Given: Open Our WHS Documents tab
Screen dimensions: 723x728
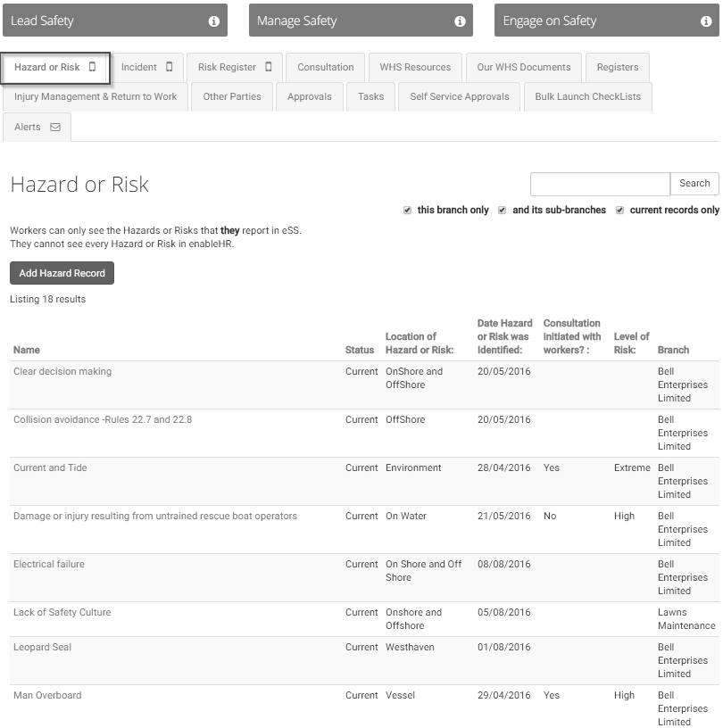Looking at the screenshot, I should coord(524,67).
